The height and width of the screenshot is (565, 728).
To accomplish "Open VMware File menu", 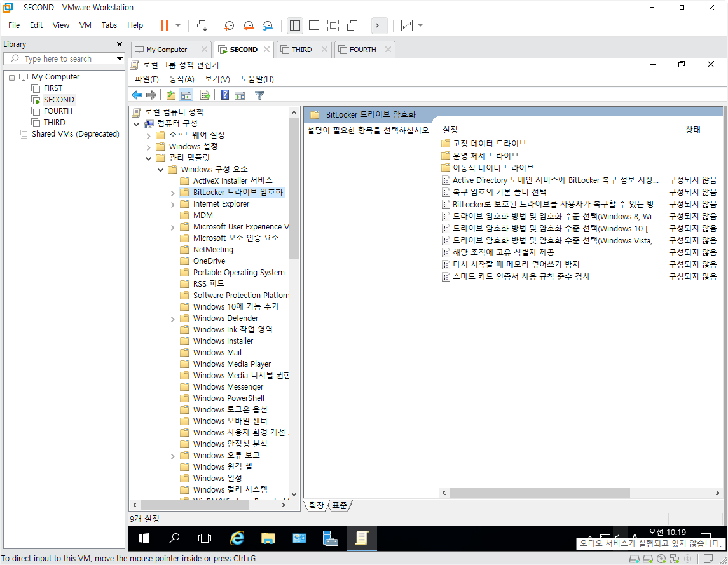I will click(x=14, y=25).
